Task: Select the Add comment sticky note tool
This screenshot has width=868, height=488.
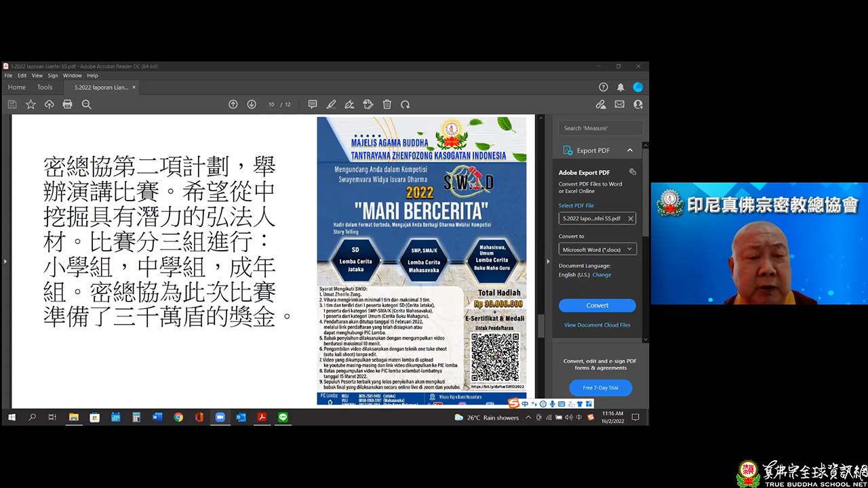Action: click(x=313, y=104)
